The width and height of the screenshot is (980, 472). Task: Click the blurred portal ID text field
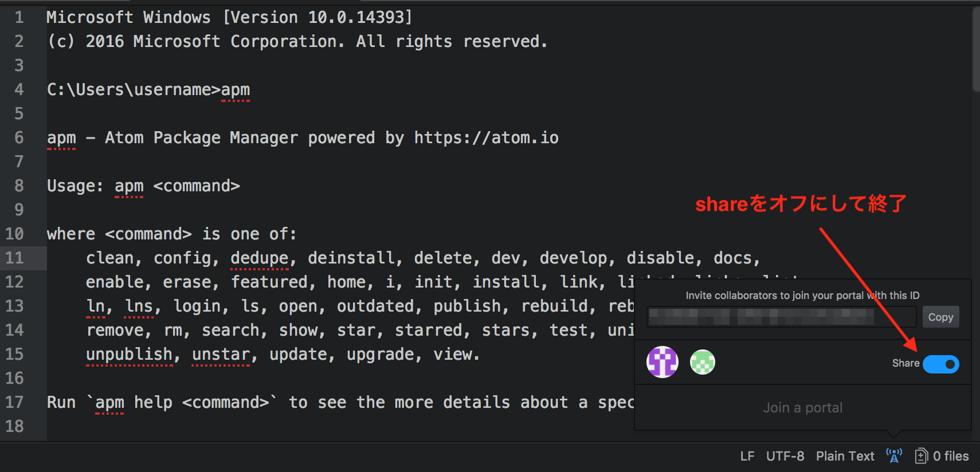tap(781, 317)
